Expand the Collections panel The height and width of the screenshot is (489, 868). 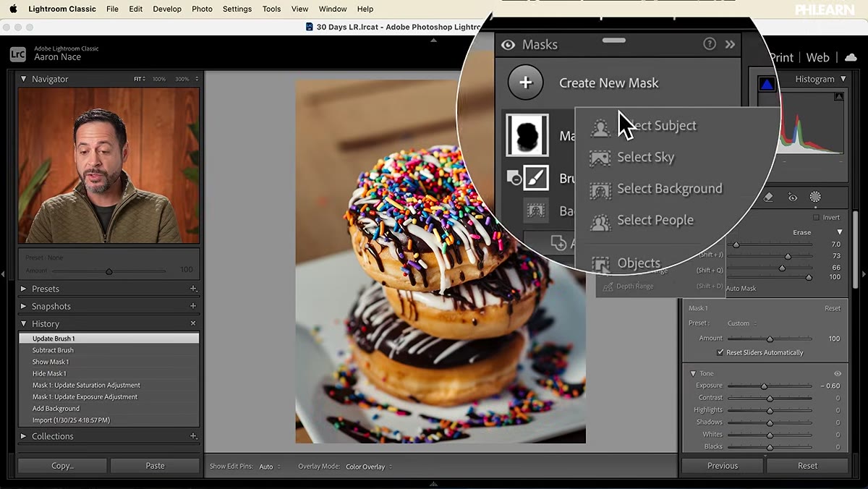point(23,436)
